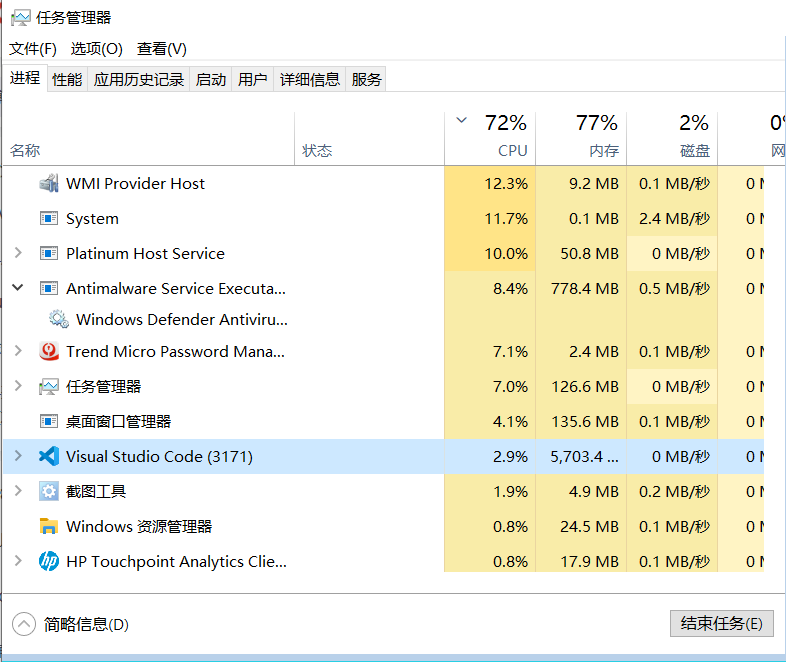The height and width of the screenshot is (662, 786).
Task: Expand the Trend Micro Password Manager group
Action: [18, 351]
